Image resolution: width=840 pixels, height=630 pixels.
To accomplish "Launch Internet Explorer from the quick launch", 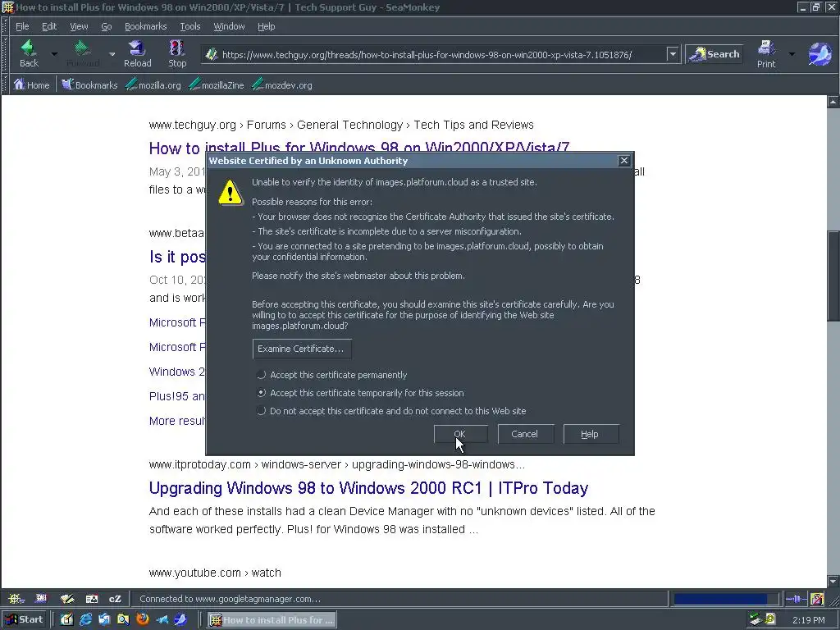I will (x=85, y=620).
